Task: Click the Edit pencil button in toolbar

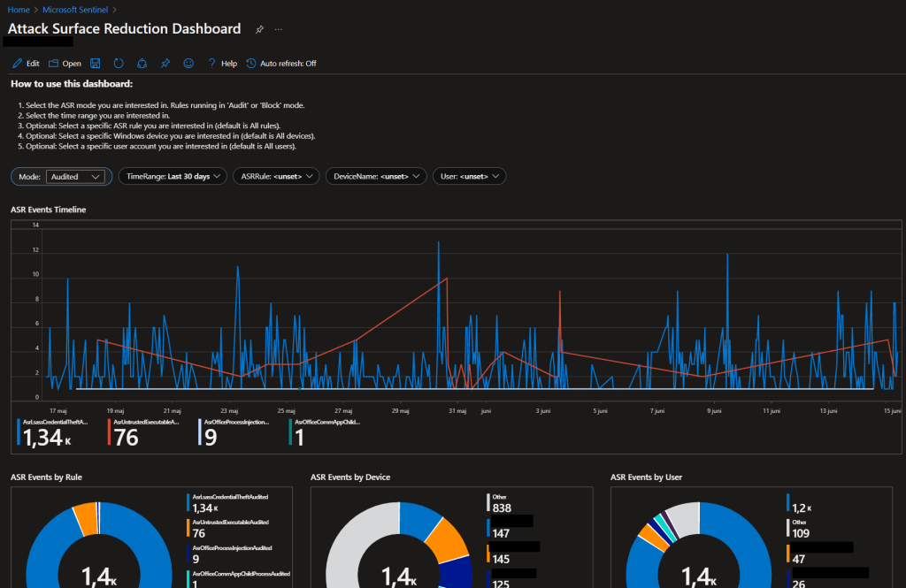Action: (26, 64)
